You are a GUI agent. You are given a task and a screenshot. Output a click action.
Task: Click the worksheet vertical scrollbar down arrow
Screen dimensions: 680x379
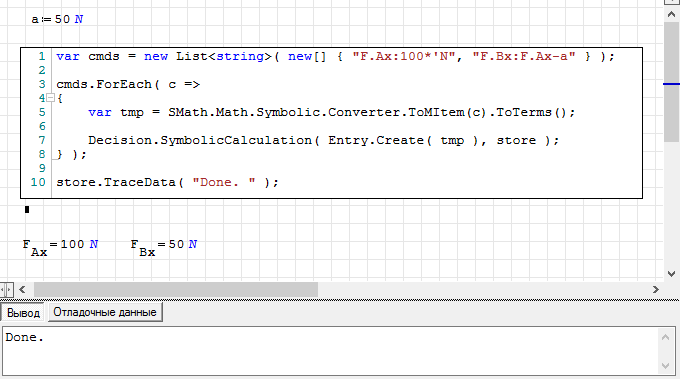tap(671, 274)
